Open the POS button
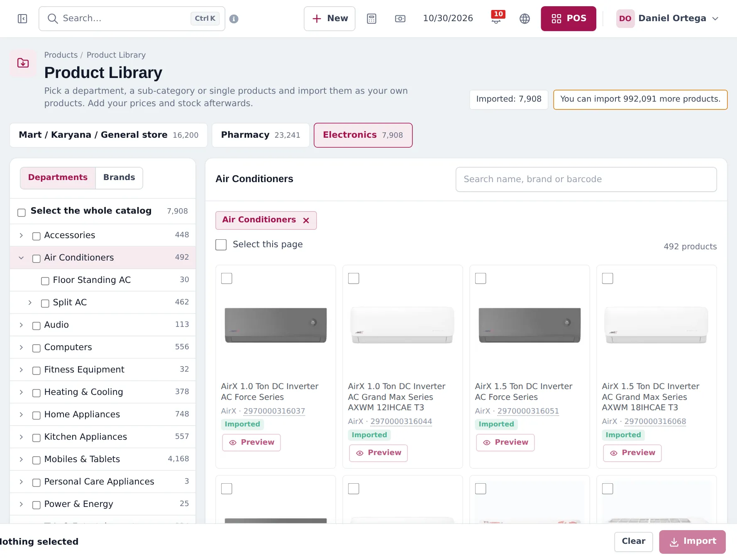The image size is (737, 560). pos(569,19)
